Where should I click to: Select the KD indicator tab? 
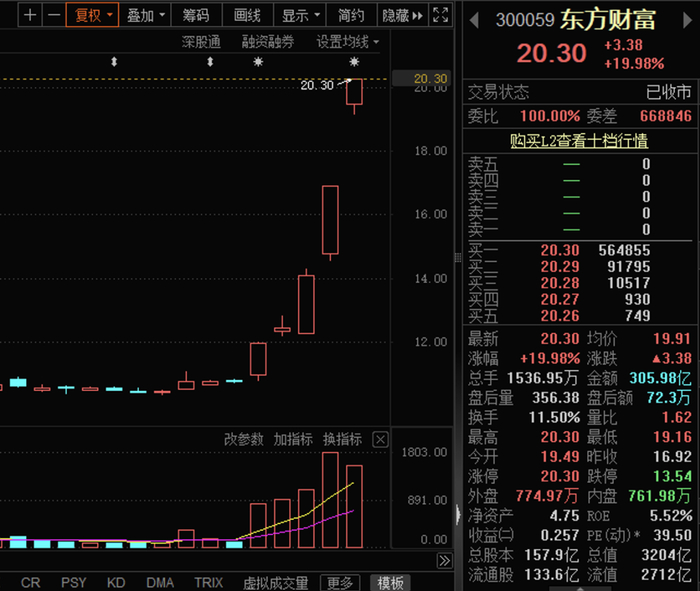(116, 583)
